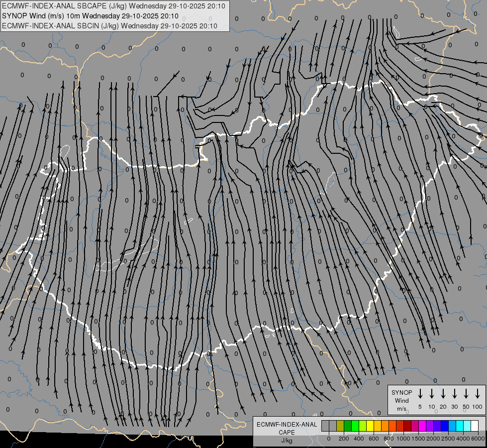487x448 pixels.
Task: Select the white CAPE swatch near 6000
Action: click(x=475, y=426)
